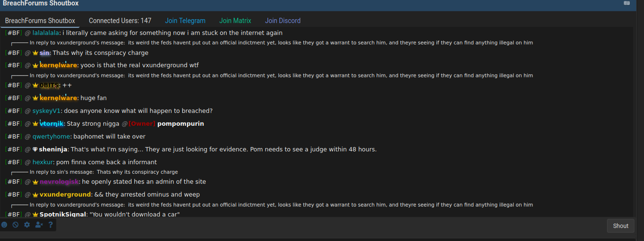Click the user-minus icon in bottom toolbar

[x=39, y=225]
